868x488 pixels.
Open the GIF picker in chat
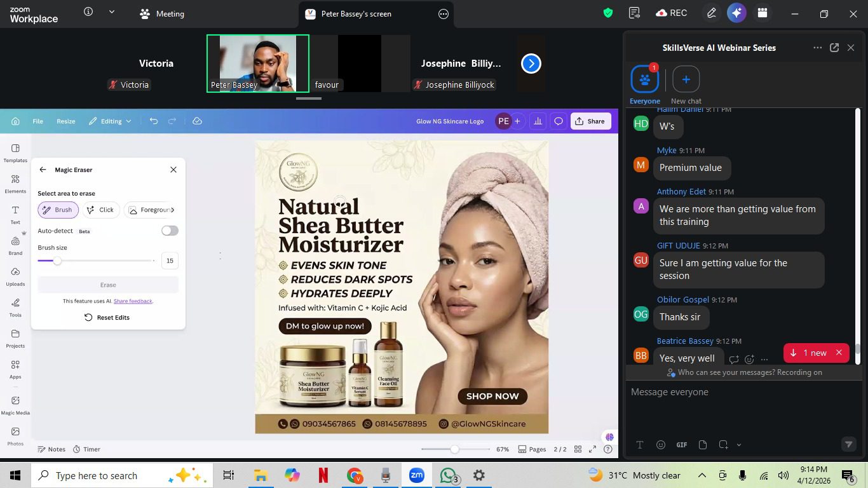pos(682,445)
